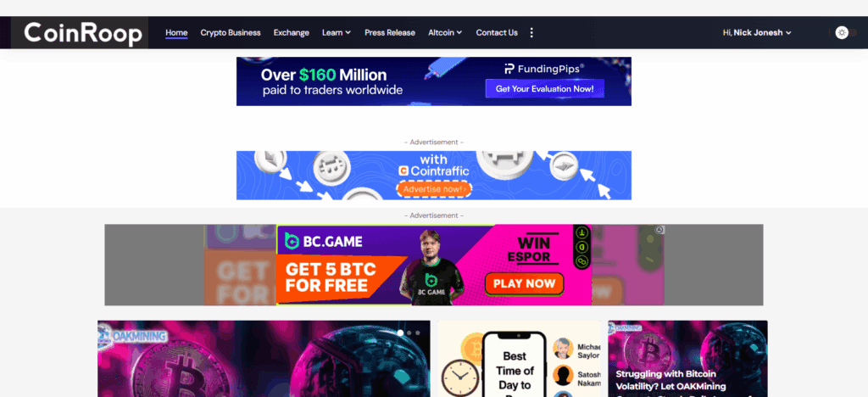Select the first carousel dot indicator
This screenshot has height=397, width=868.
pyautogui.click(x=400, y=333)
